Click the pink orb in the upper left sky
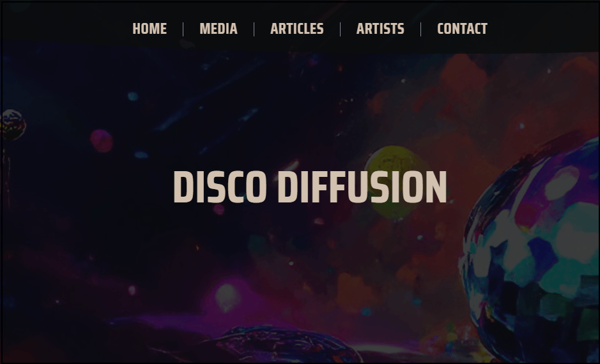This screenshot has height=364, width=600. pos(102,140)
